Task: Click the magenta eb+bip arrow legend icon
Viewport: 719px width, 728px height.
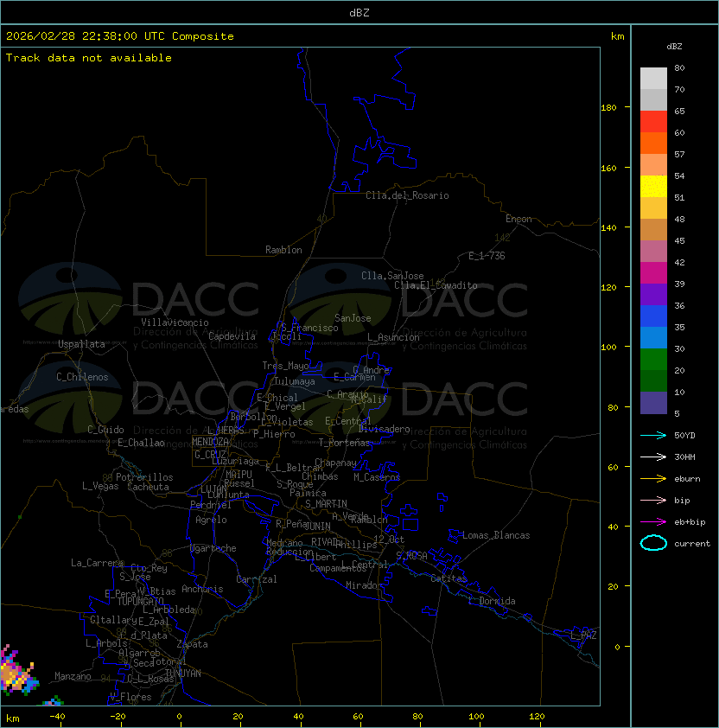Action: (x=653, y=522)
